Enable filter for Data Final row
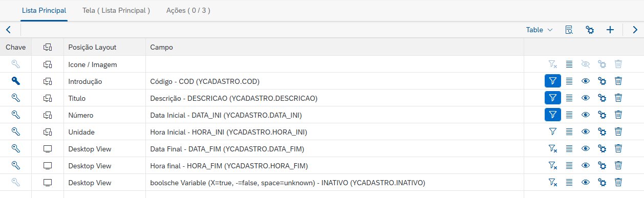Screen dimensions: 644x198 coord(553,148)
